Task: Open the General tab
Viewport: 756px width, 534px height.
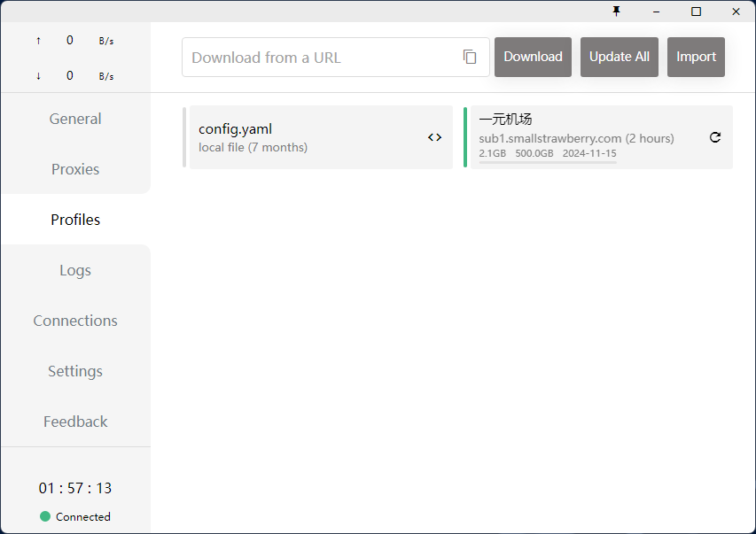Action: (75, 119)
